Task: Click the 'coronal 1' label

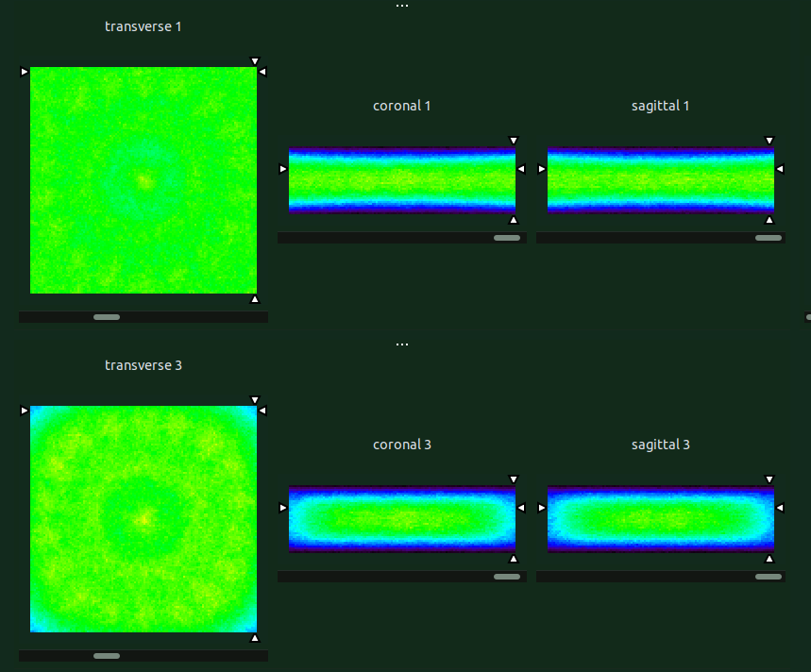Action: (402, 106)
